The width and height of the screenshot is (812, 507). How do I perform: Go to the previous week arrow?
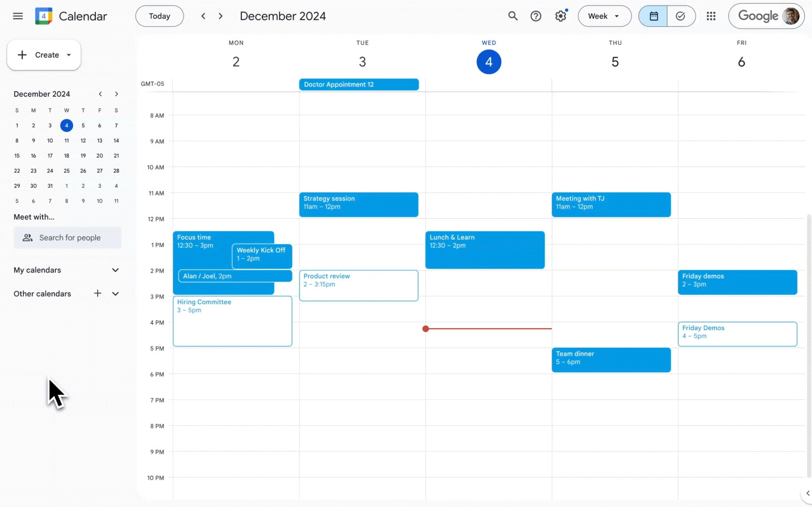click(203, 16)
